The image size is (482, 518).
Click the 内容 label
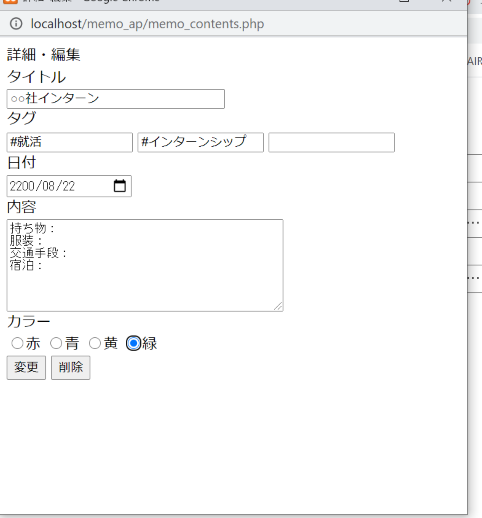21,207
